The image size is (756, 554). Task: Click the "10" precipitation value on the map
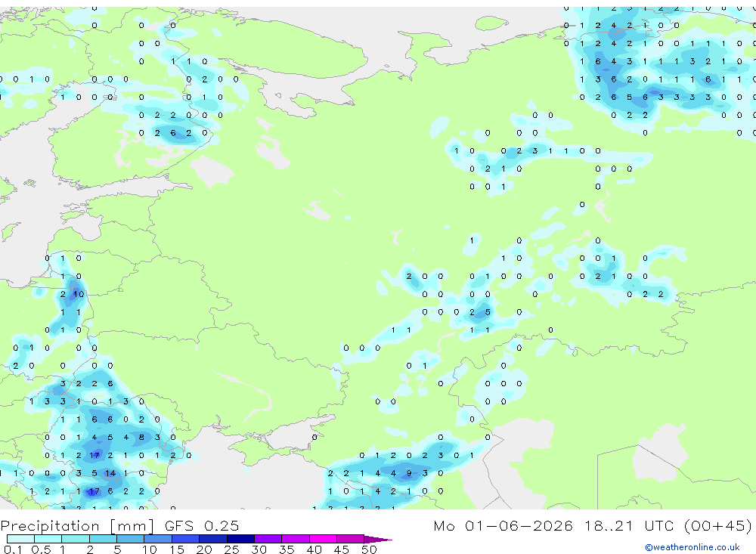[79, 294]
